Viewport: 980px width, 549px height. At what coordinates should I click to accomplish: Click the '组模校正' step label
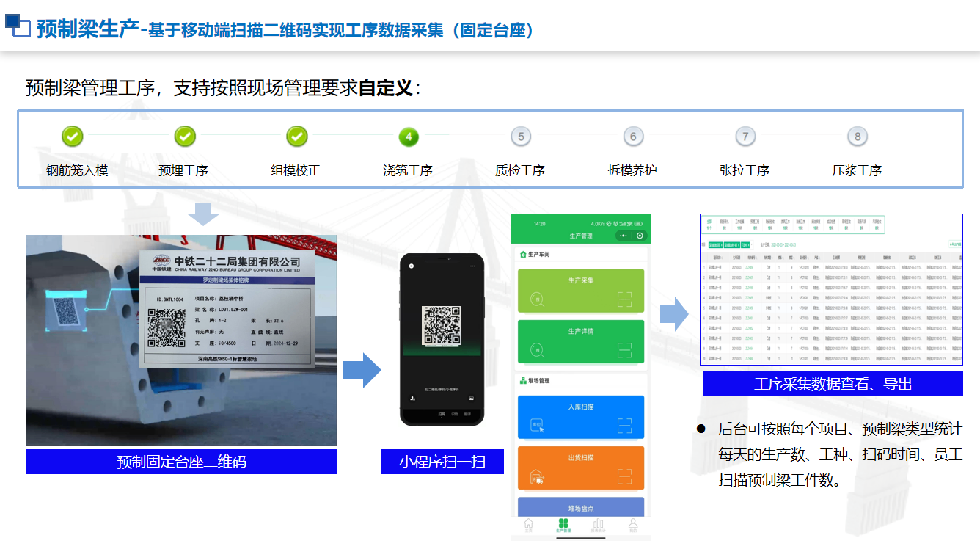tap(296, 170)
